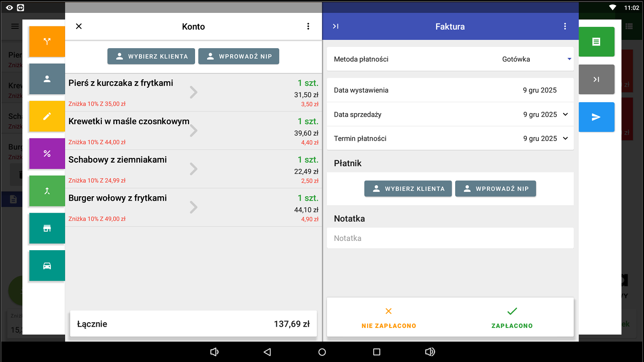Open the Konto overflow menu
The height and width of the screenshot is (362, 644).
[x=308, y=27]
